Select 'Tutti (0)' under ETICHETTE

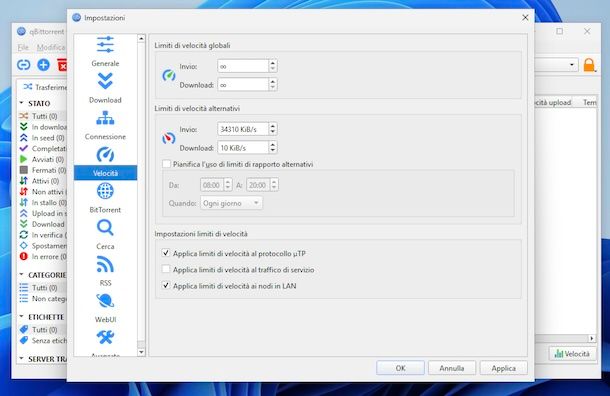(x=39, y=329)
